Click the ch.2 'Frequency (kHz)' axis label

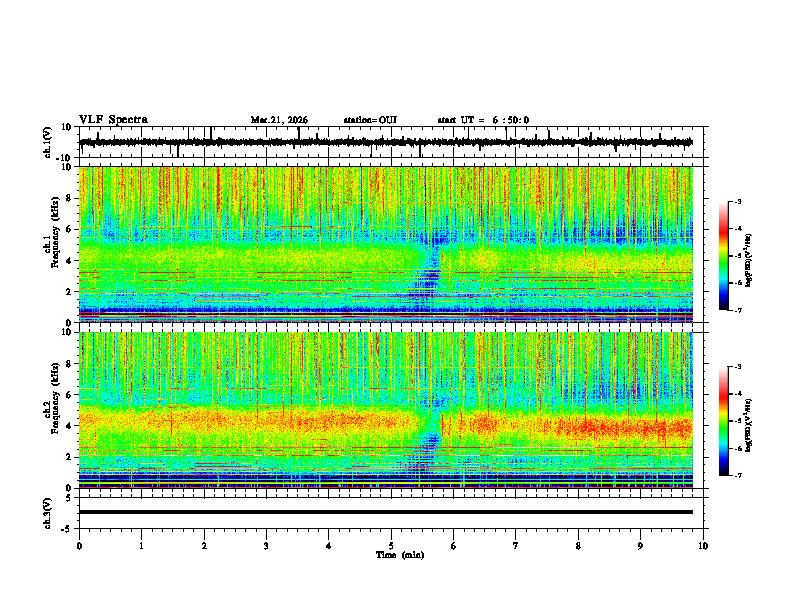click(x=55, y=398)
